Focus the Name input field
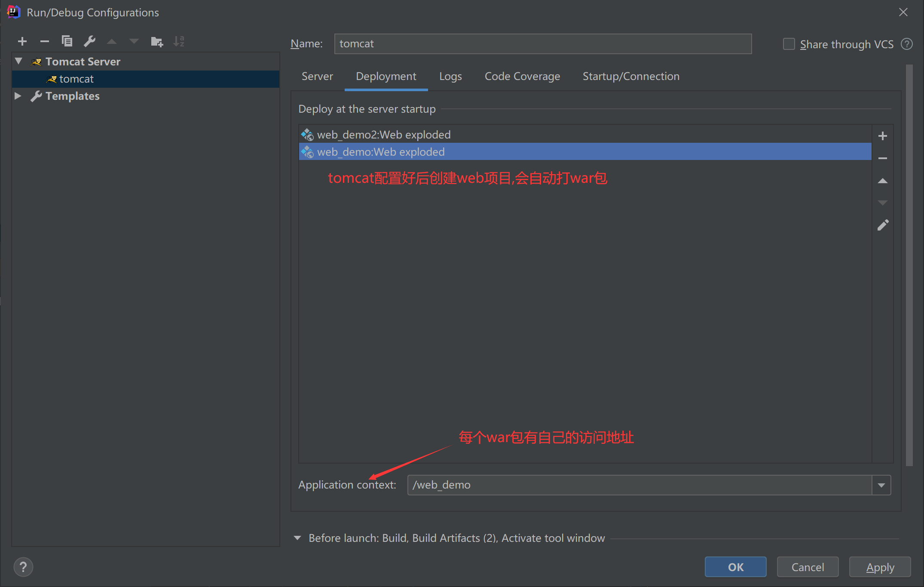 (543, 44)
